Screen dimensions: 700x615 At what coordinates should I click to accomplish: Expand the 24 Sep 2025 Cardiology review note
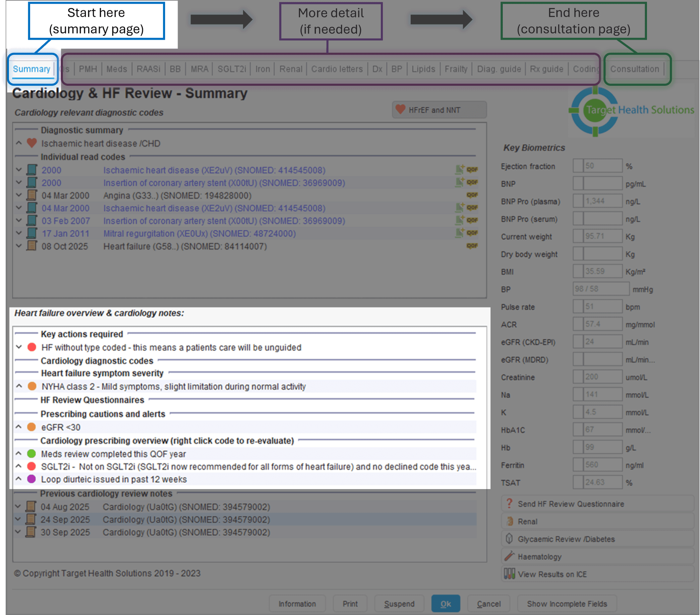pos(18,519)
